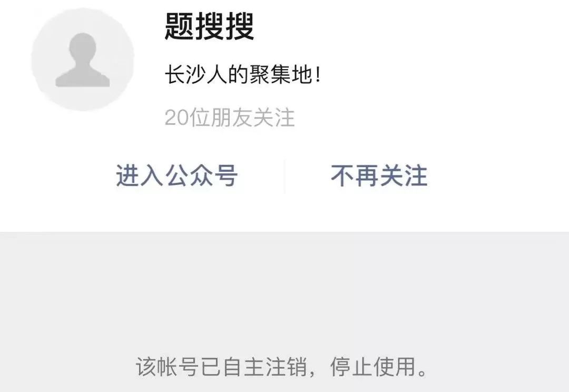Click 进入公众号 to enter the account
Image resolution: width=569 pixels, height=392 pixels.
coord(176,175)
